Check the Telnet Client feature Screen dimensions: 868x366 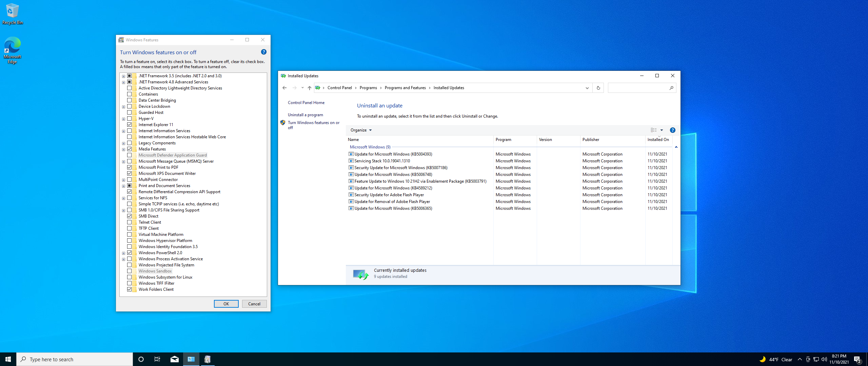pyautogui.click(x=130, y=222)
